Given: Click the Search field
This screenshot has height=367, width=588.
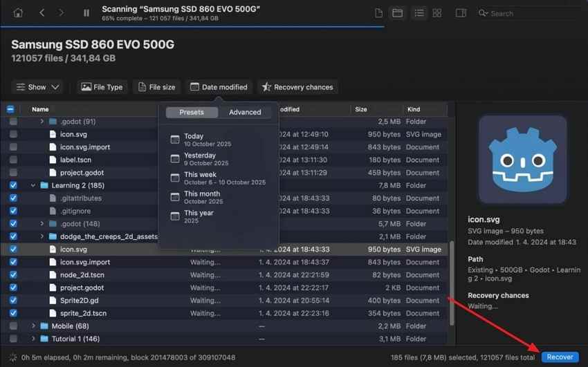Looking at the screenshot, I should pos(531,14).
